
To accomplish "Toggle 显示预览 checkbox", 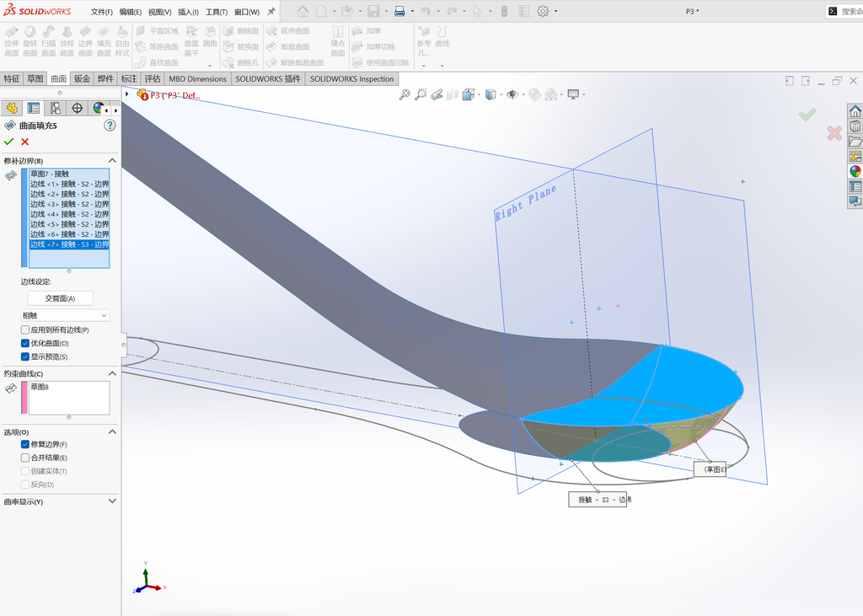I will [24, 356].
